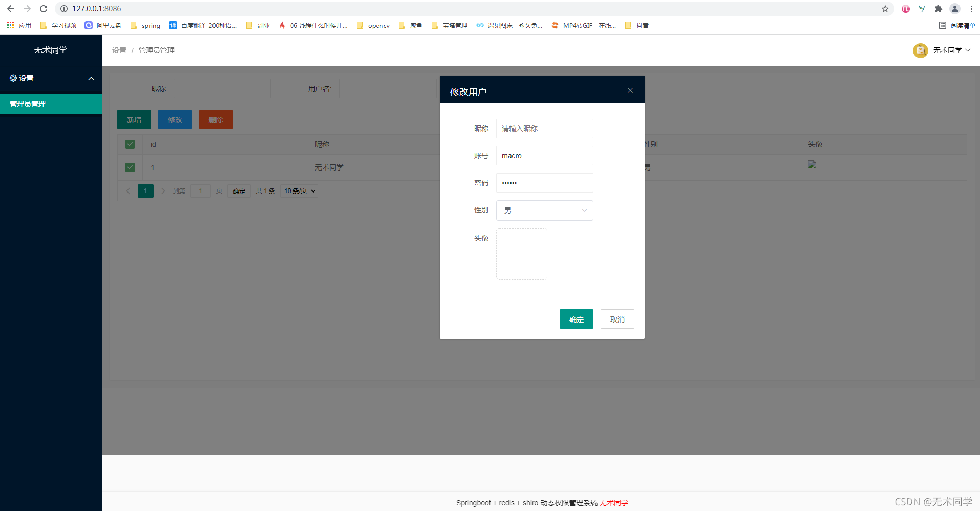Image resolution: width=980 pixels, height=511 pixels.
Task: Open the MP4转GIF bookmark
Action: (x=584, y=25)
